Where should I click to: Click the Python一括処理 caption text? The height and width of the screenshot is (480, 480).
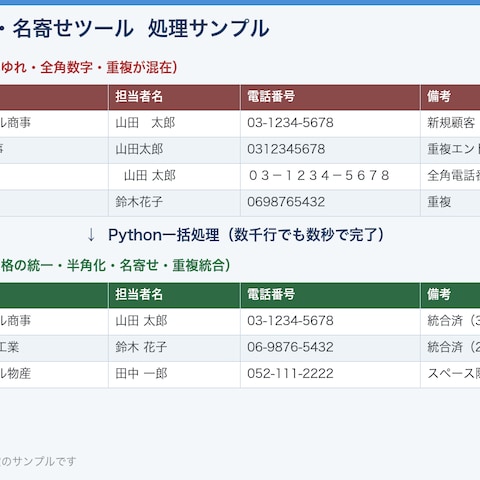[246, 235]
